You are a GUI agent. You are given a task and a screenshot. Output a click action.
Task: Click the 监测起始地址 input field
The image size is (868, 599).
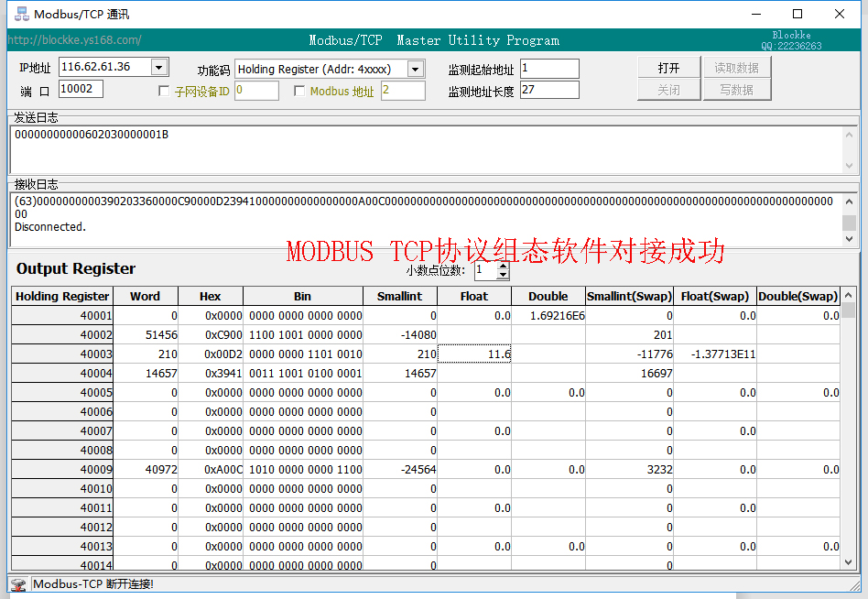(x=549, y=69)
